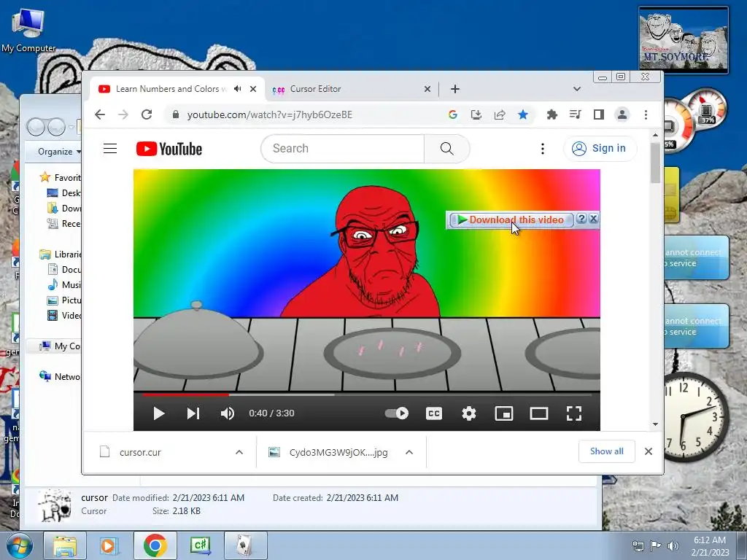Open Chrome three-dot menu
This screenshot has width=747, height=560.
point(646,114)
